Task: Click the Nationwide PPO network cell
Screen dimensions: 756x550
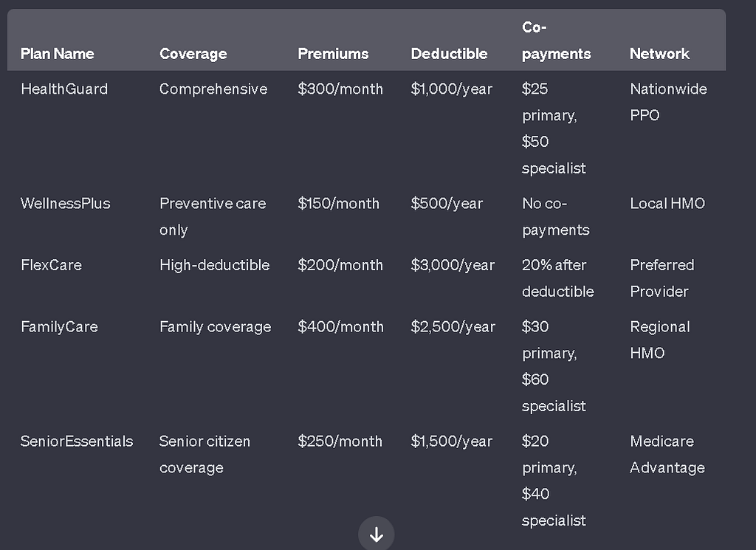Action: coord(667,102)
